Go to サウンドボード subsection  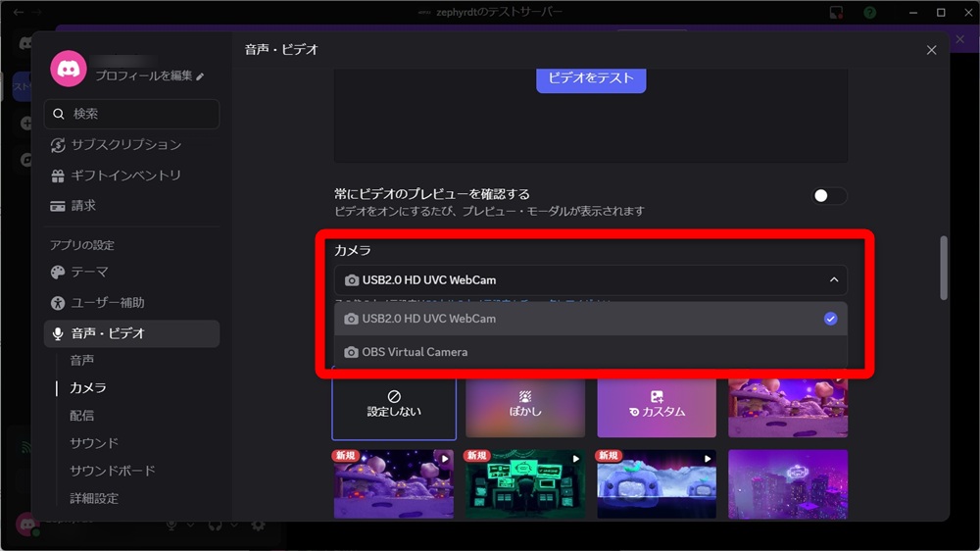pyautogui.click(x=113, y=471)
